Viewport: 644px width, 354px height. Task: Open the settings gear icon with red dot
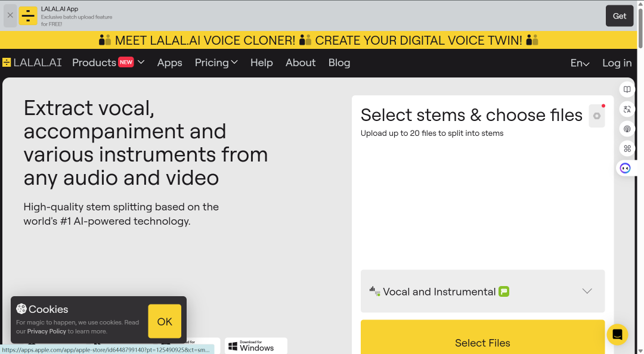(x=597, y=116)
